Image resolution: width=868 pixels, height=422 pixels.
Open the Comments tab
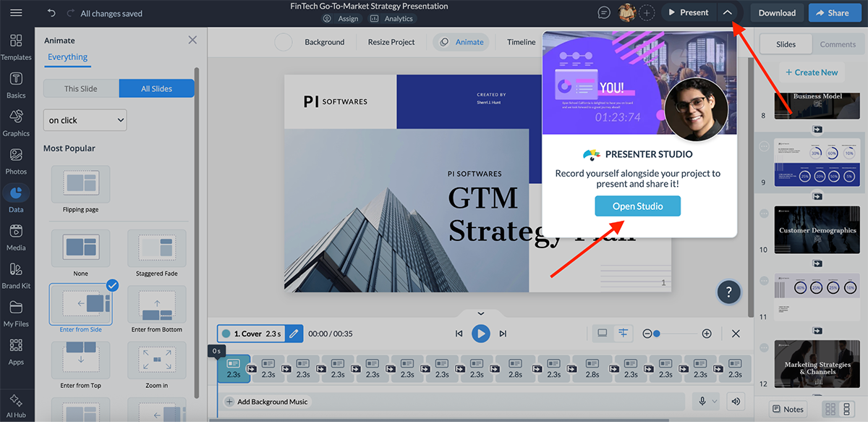point(837,43)
